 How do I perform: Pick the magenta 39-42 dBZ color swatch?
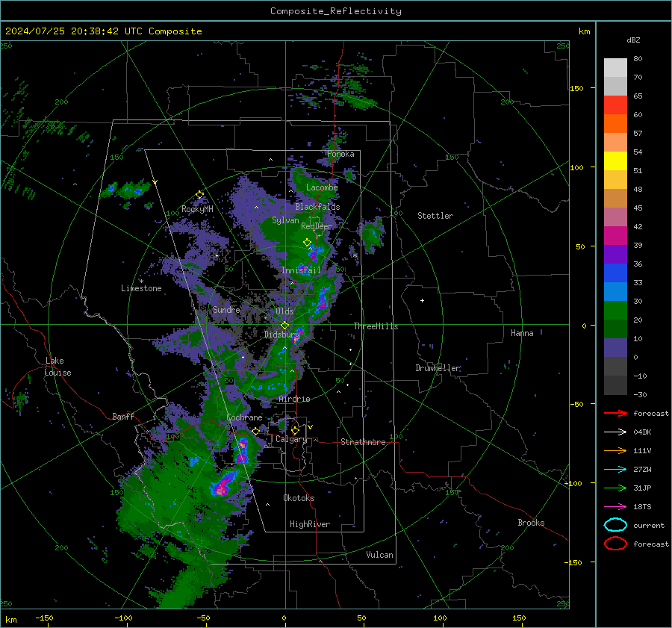pyautogui.click(x=615, y=236)
